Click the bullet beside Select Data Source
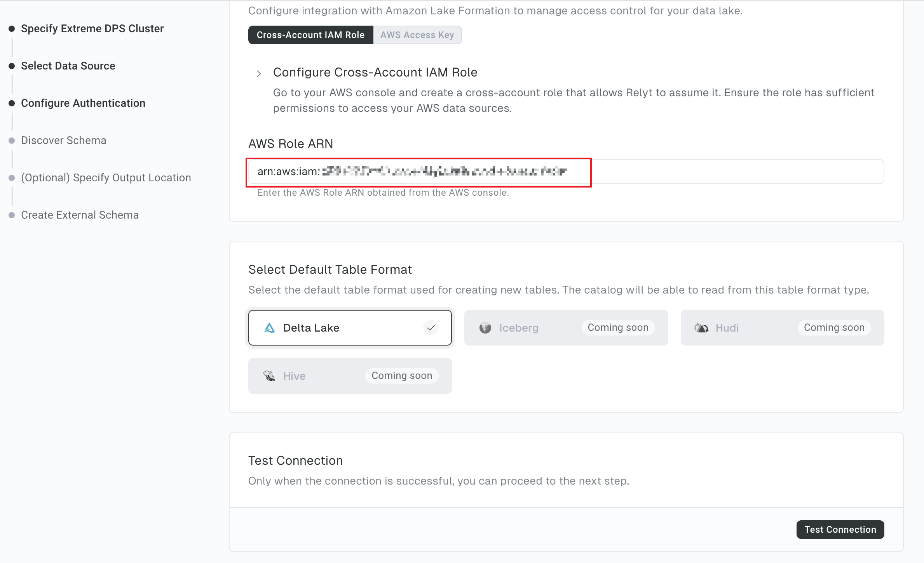Image resolution: width=924 pixels, height=563 pixels. [12, 66]
